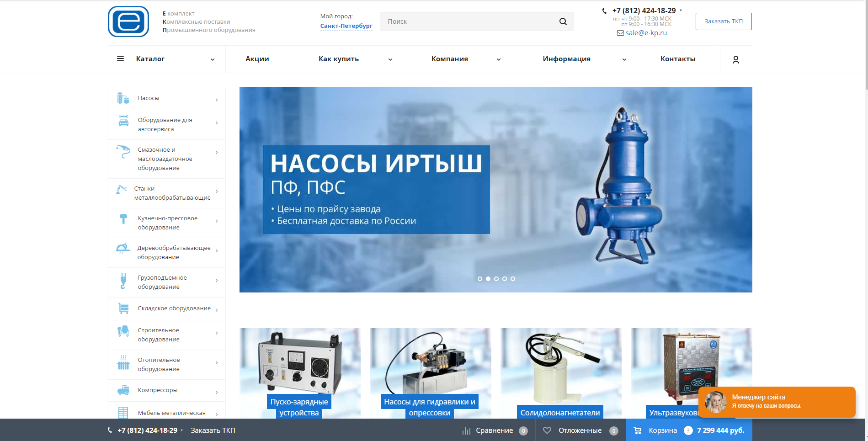This screenshot has width=868, height=441.
Task: Click the warehouse equipment cart icon
Action: [123, 308]
